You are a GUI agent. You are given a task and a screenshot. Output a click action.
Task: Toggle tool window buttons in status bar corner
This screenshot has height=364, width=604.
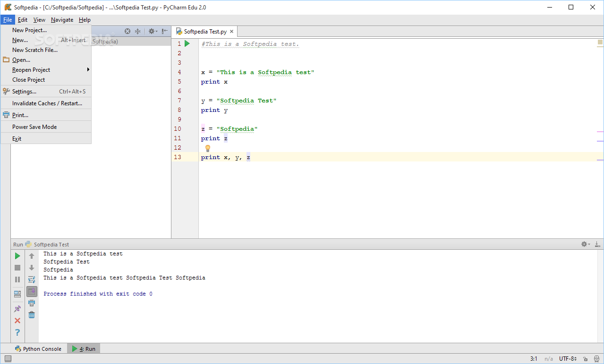click(8, 359)
